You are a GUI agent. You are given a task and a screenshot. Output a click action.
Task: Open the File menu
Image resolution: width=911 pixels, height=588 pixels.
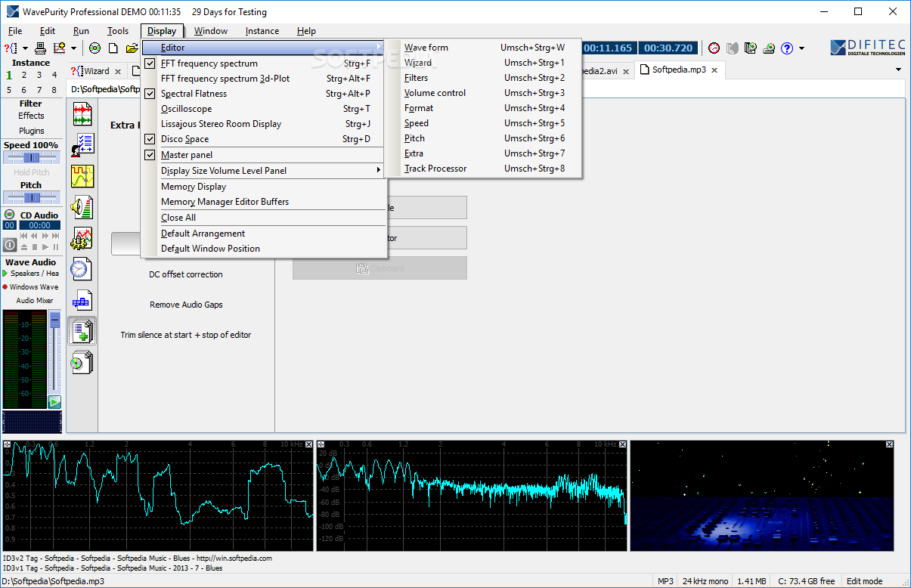coord(15,31)
